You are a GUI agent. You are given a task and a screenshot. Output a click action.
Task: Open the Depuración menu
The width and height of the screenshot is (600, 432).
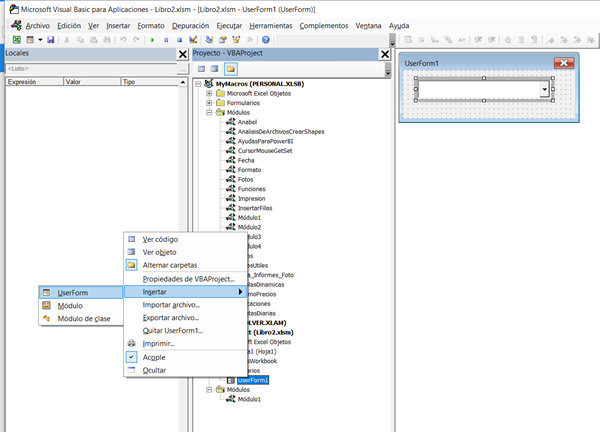tap(190, 24)
